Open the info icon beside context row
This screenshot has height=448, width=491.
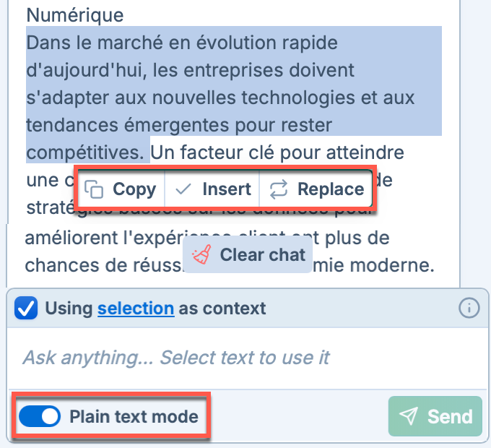[x=469, y=309]
